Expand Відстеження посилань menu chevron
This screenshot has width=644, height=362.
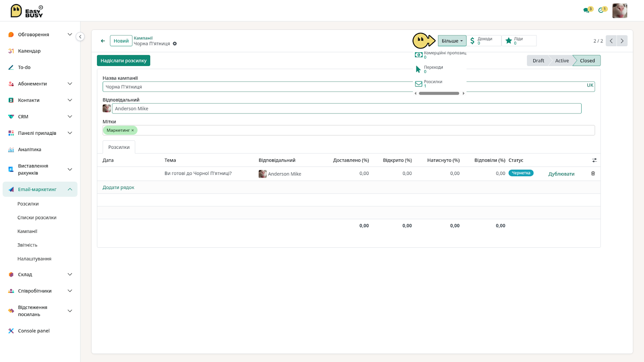[70, 311]
